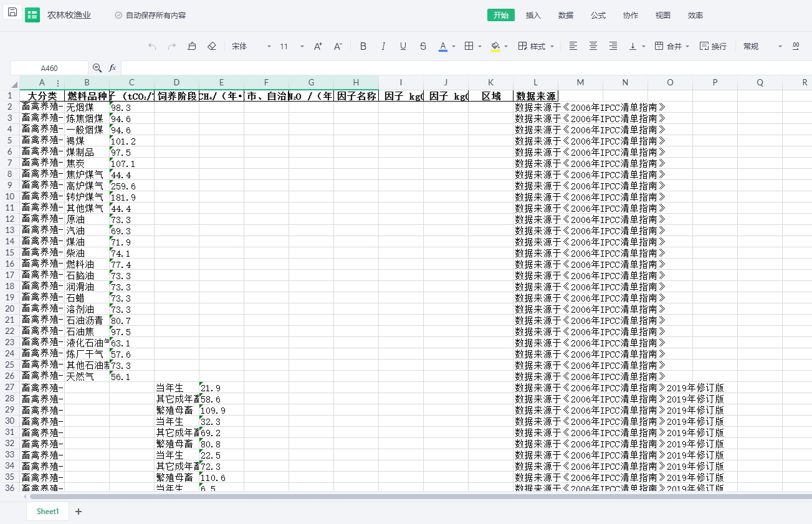The height and width of the screenshot is (524, 812).
Task: Open the font size 11 dropdown
Action: (292, 46)
